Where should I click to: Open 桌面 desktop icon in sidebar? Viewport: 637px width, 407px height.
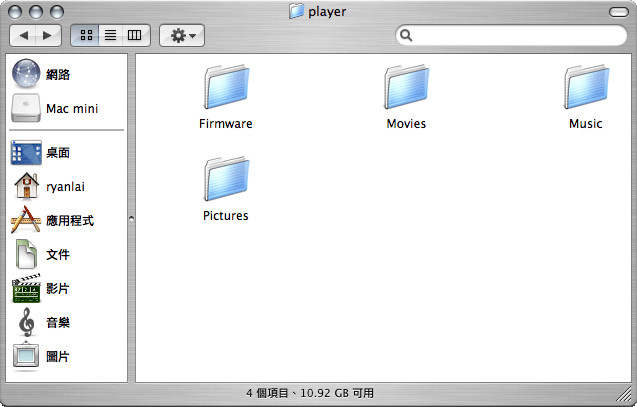26,153
